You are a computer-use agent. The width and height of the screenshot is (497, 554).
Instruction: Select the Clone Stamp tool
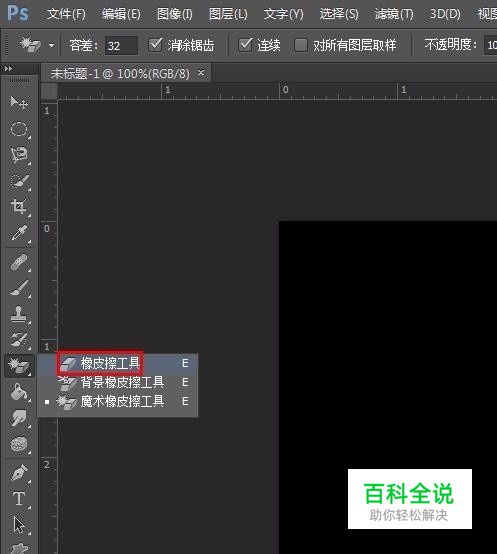[x=19, y=314]
